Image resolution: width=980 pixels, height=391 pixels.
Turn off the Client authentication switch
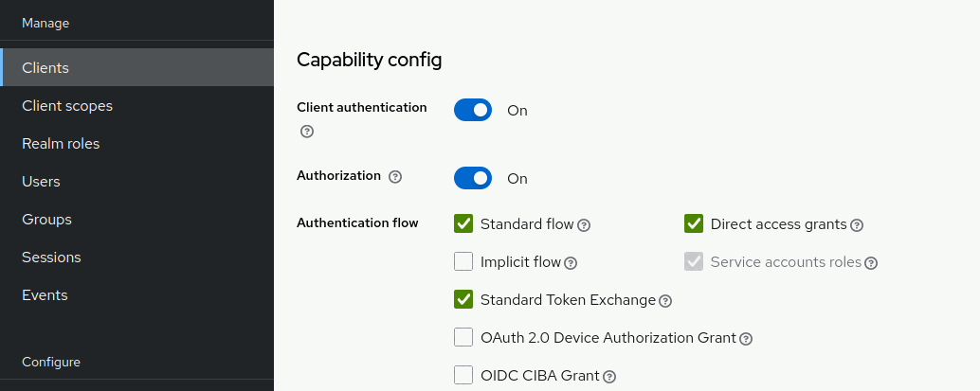point(473,110)
